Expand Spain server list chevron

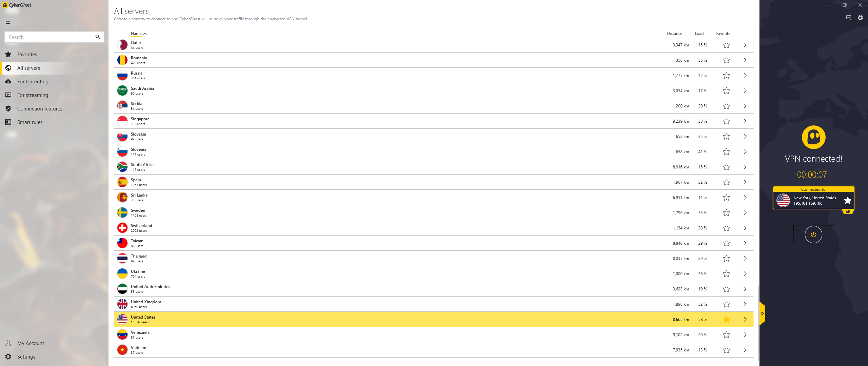pyautogui.click(x=745, y=182)
